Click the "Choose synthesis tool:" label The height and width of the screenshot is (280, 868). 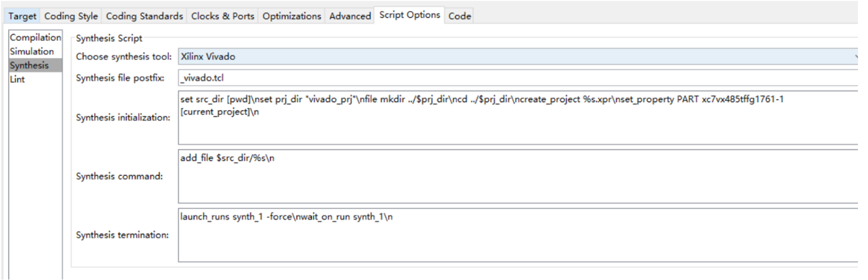click(x=124, y=57)
